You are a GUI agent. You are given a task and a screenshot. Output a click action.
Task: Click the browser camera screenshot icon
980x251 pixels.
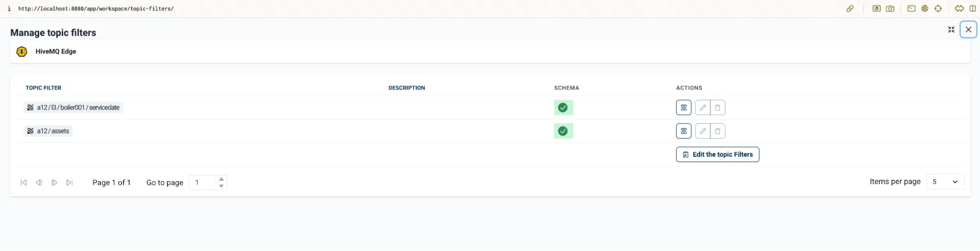click(890, 8)
